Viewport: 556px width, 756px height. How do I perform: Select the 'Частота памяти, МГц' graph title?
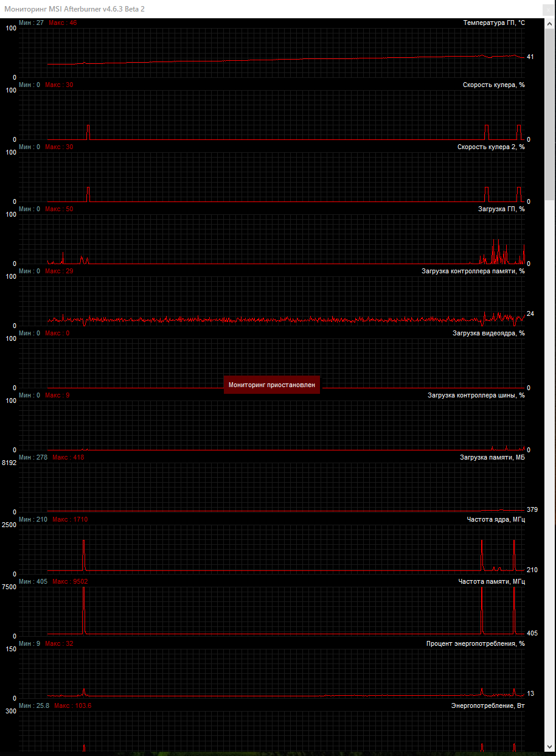pyautogui.click(x=492, y=581)
